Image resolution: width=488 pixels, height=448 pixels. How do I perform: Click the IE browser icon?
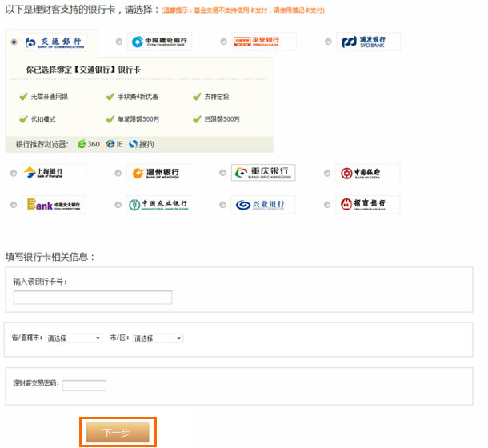110,144
